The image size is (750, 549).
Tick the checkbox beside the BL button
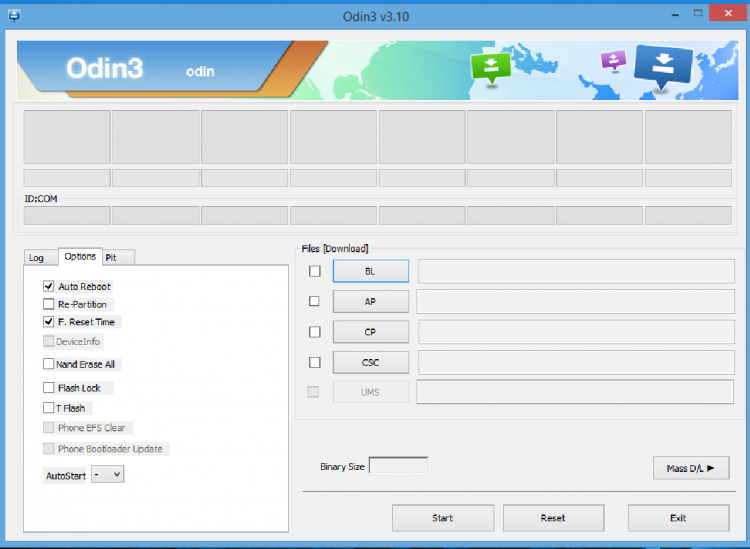(315, 271)
